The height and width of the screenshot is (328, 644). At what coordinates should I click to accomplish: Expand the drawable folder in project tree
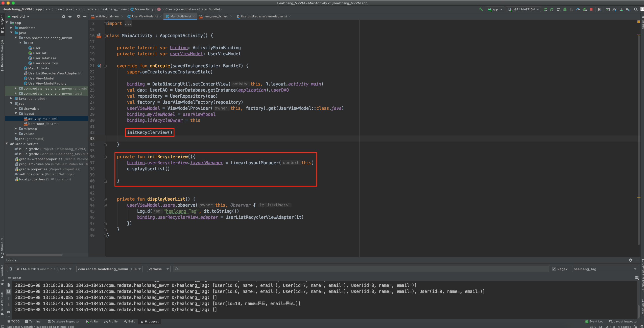pyautogui.click(x=16, y=108)
